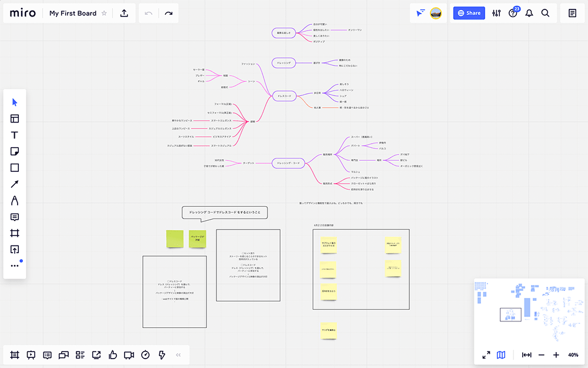This screenshot has width=588, height=368.
Task: Open the Templates tool
Action: click(15, 118)
